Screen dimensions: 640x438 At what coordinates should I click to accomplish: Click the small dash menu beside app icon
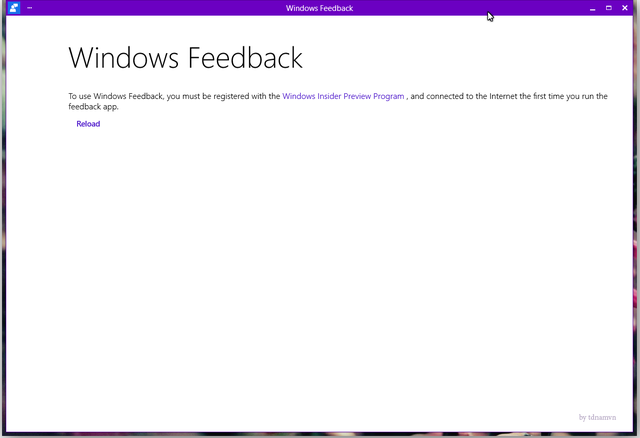pyautogui.click(x=29, y=7)
